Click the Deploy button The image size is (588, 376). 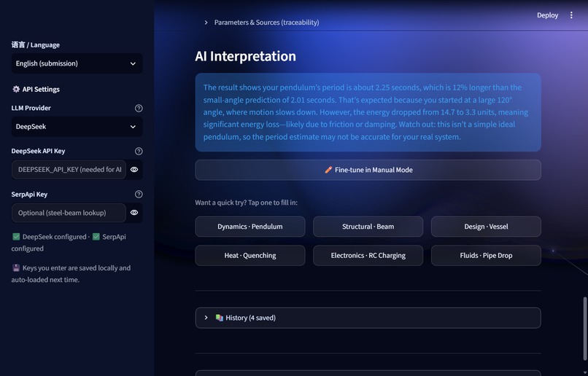coord(547,15)
